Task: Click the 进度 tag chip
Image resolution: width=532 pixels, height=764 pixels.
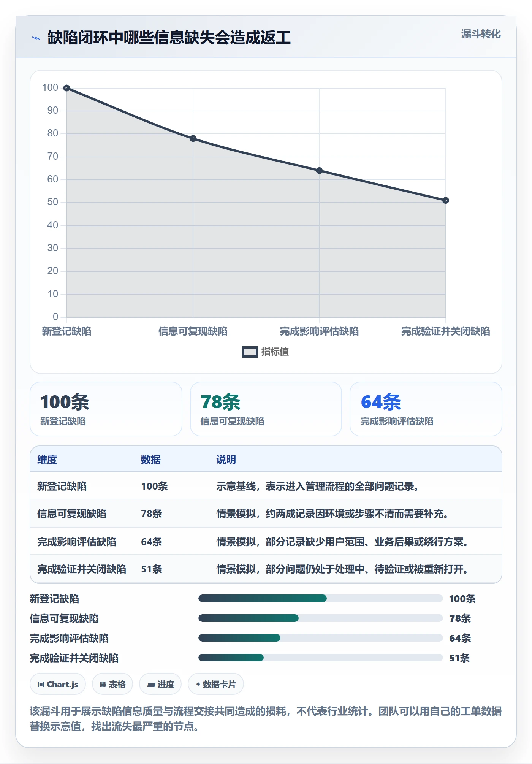Action: [160, 684]
